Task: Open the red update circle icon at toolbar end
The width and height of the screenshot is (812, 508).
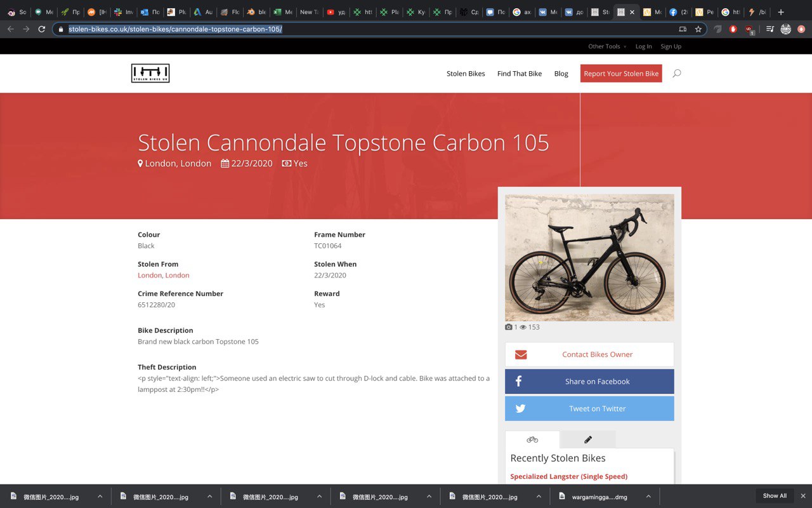Action: 801,29
